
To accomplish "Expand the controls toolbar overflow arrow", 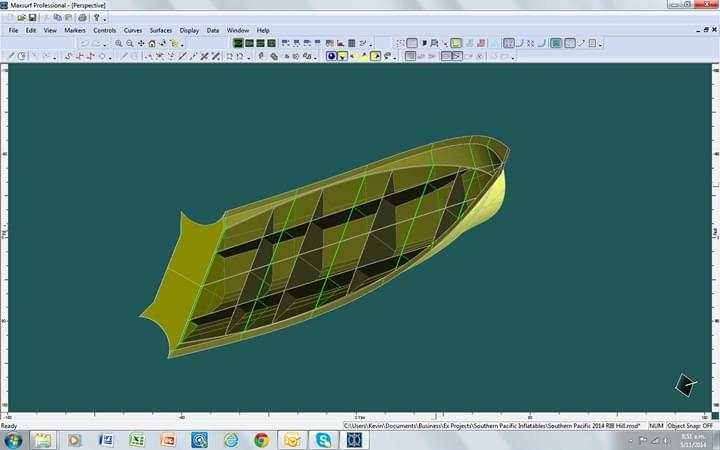I will (249, 58).
